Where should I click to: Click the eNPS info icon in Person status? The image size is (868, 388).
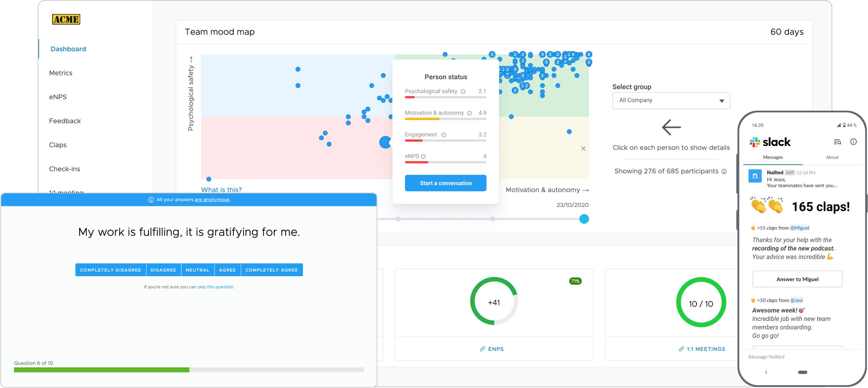tap(423, 156)
